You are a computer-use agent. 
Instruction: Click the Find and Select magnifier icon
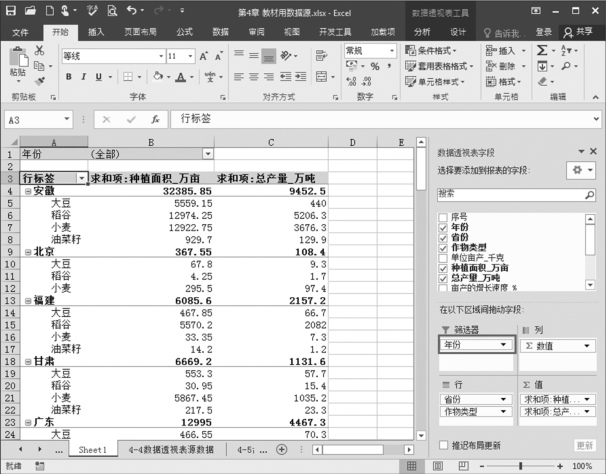[x=566, y=66]
